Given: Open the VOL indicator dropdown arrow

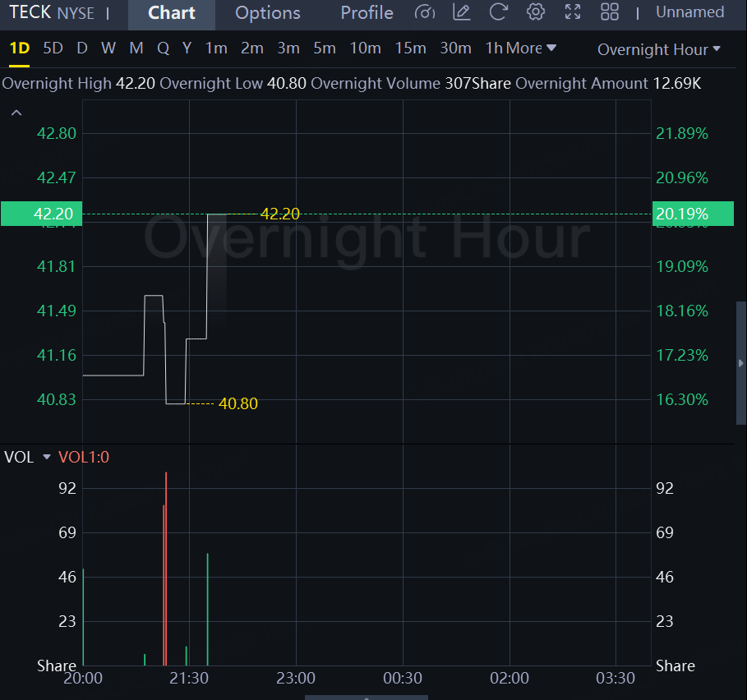Looking at the screenshot, I should 47,457.
